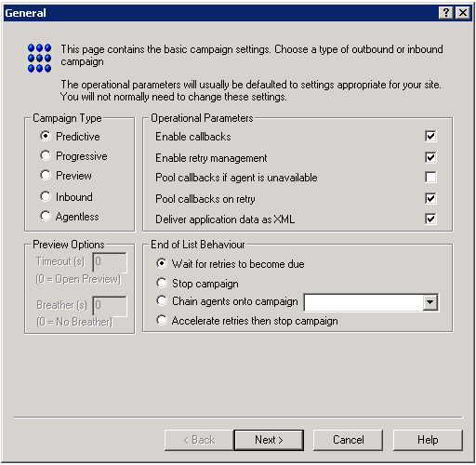The width and height of the screenshot is (476, 465).
Task: Disable the Enable callbacks checkbox
Action: pos(430,136)
